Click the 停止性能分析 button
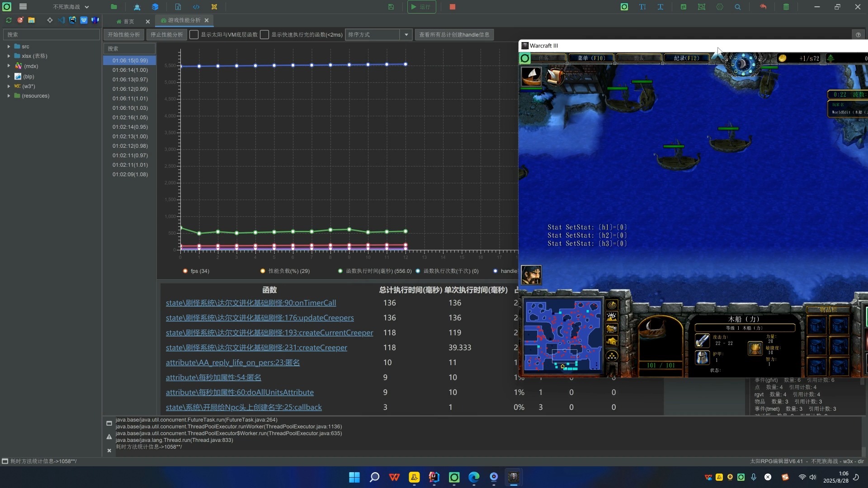The width and height of the screenshot is (868, 488). (167, 35)
